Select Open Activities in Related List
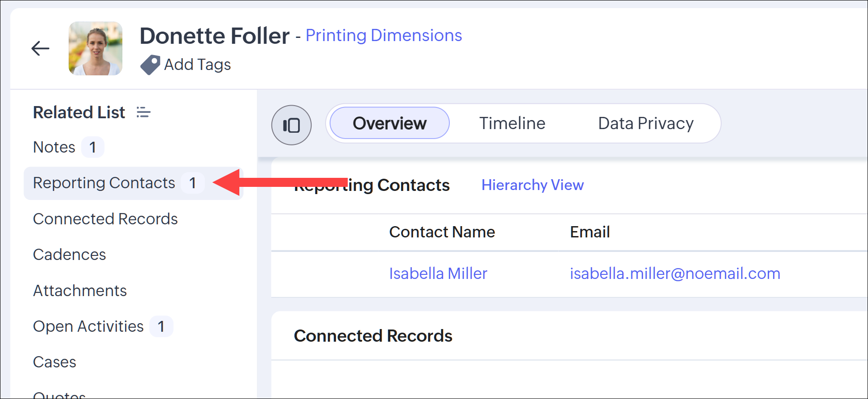The height and width of the screenshot is (399, 868). (89, 326)
